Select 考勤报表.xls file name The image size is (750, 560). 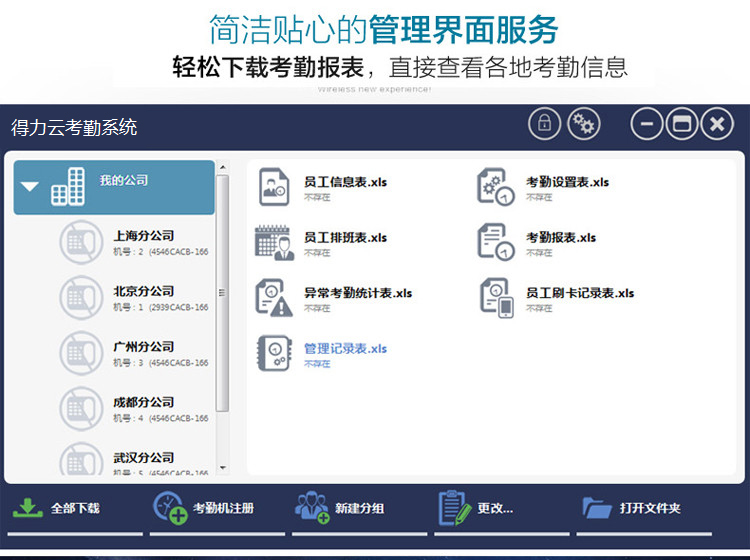(x=561, y=238)
